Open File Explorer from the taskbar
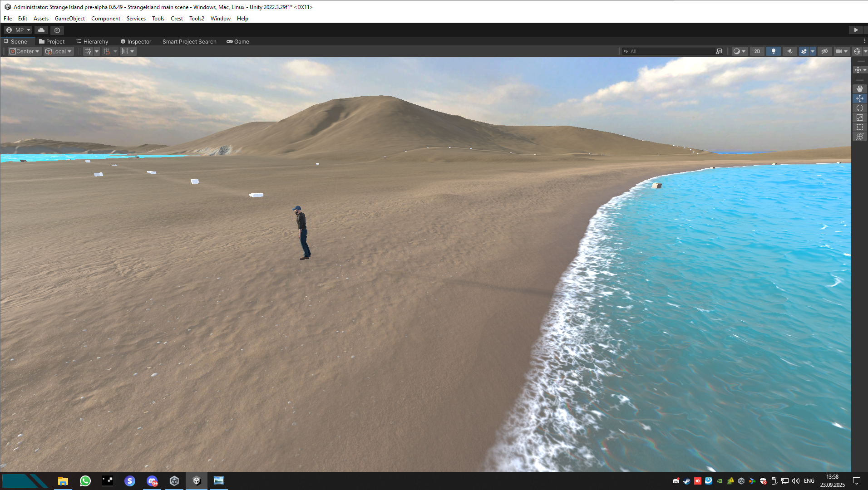Viewport: 868px width, 490px height. [63, 481]
